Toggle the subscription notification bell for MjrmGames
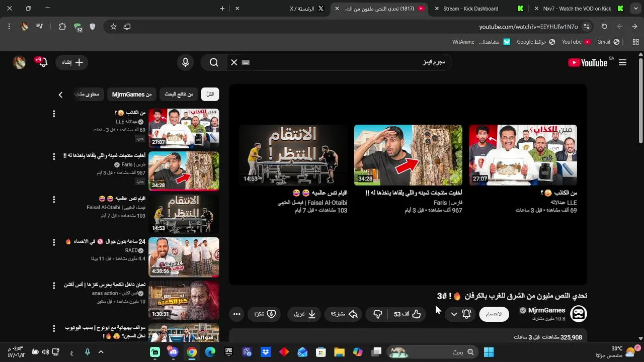Viewport: 644px width, 362px height. click(466, 314)
